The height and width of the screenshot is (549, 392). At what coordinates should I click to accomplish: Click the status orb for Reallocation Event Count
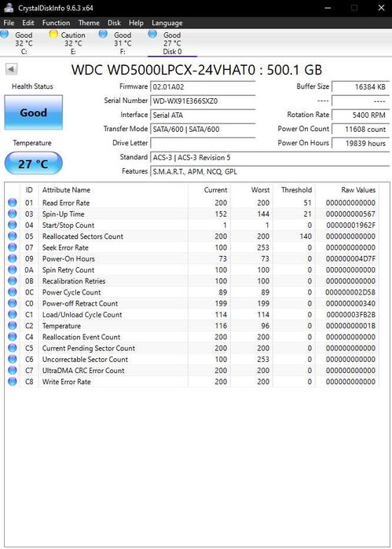tap(13, 337)
